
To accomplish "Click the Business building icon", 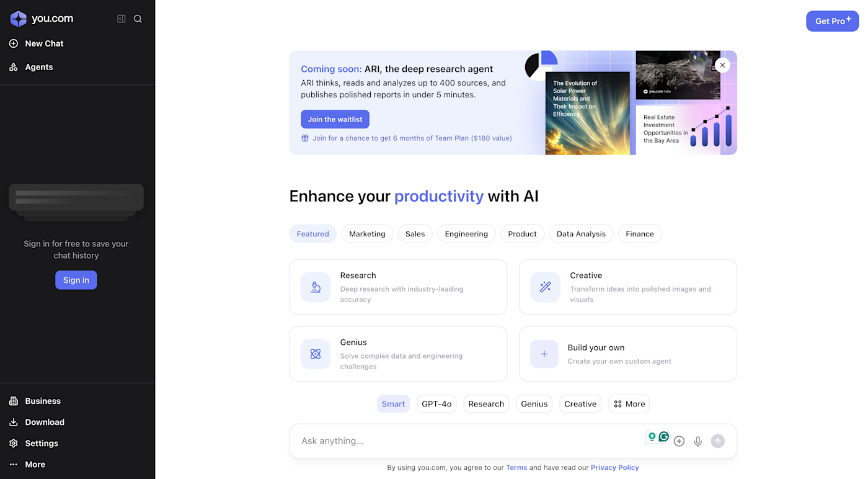I will pyautogui.click(x=14, y=401).
